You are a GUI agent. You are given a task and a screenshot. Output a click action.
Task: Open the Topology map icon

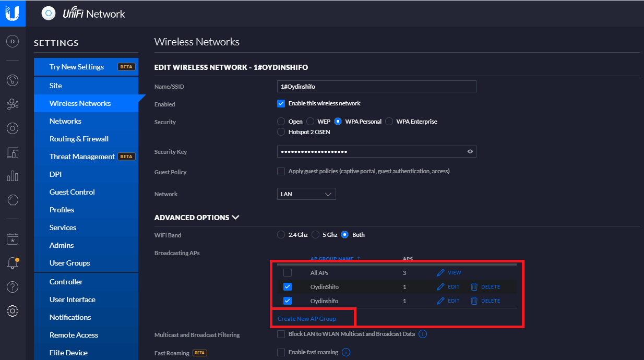click(x=13, y=104)
